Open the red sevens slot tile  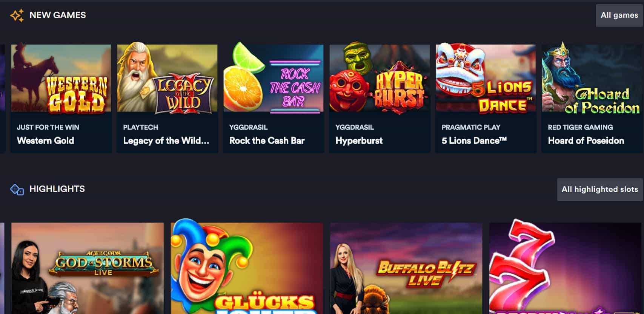coord(566,268)
